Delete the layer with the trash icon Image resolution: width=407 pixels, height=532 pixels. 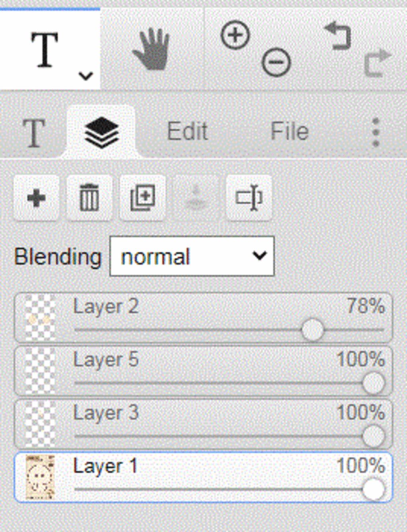(x=89, y=198)
